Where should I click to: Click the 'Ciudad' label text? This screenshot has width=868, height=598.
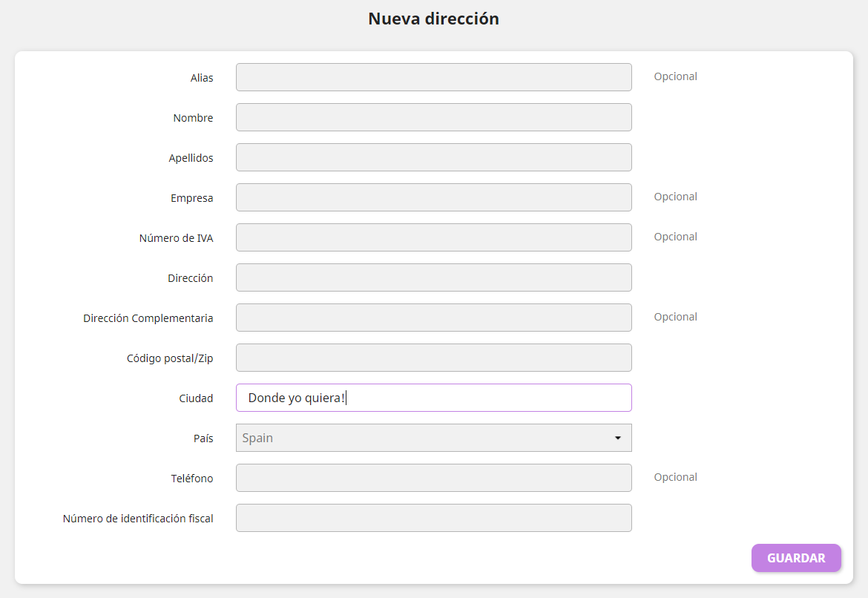tap(196, 398)
